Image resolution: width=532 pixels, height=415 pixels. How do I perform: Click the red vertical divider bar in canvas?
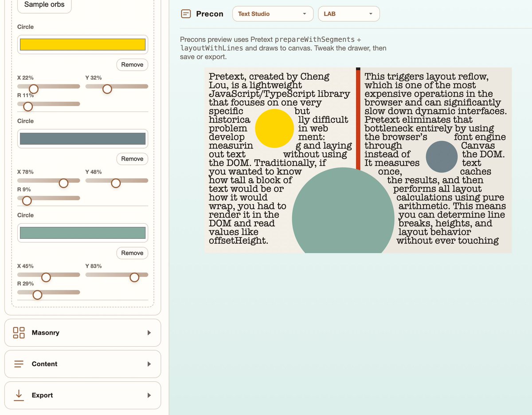click(x=358, y=119)
